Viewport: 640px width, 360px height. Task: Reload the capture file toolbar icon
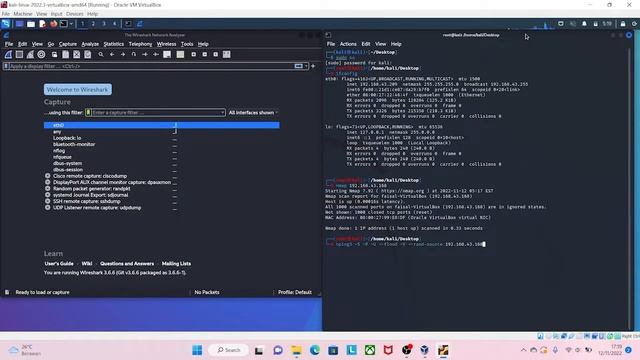(x=87, y=54)
